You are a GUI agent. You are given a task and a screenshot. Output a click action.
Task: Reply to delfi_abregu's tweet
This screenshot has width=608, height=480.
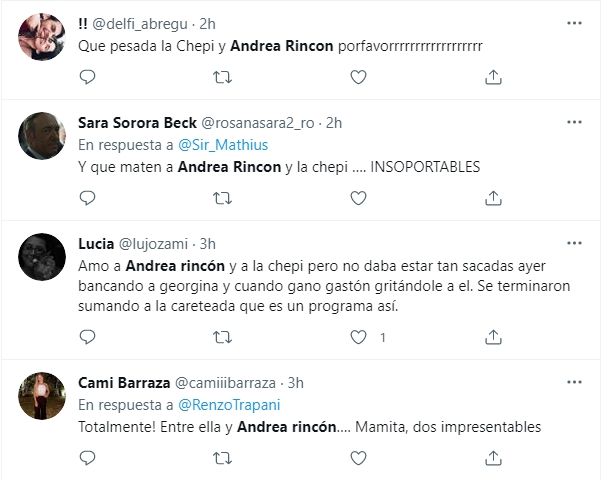click(88, 76)
